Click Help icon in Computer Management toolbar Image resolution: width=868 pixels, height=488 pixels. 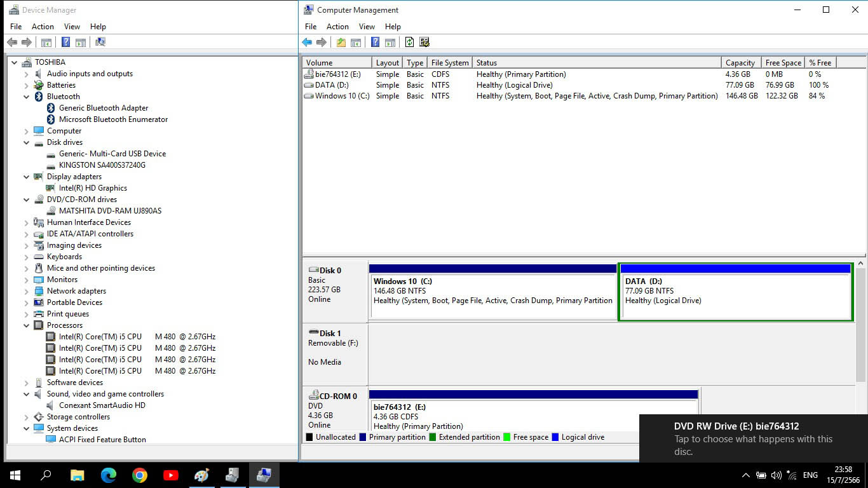375,43
